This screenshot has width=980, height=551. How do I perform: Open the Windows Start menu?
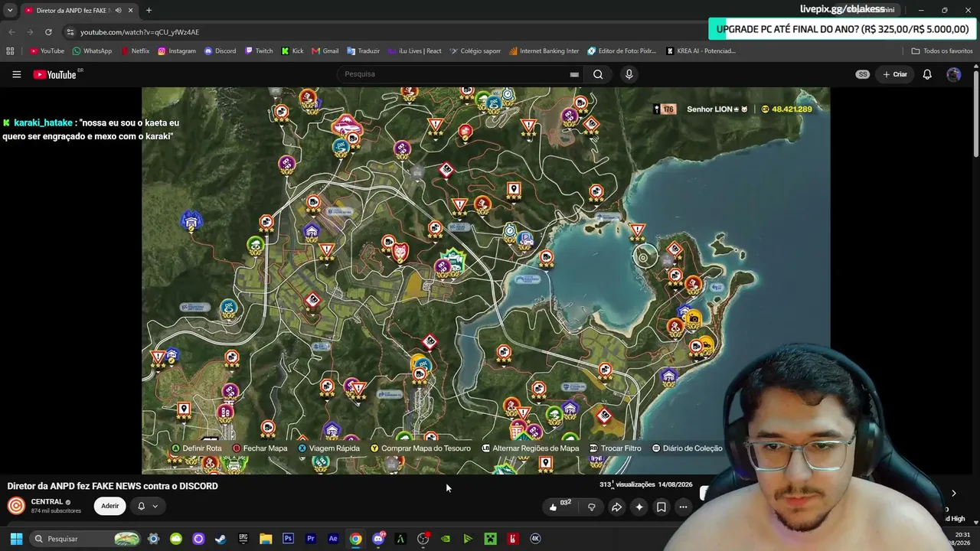tap(16, 539)
